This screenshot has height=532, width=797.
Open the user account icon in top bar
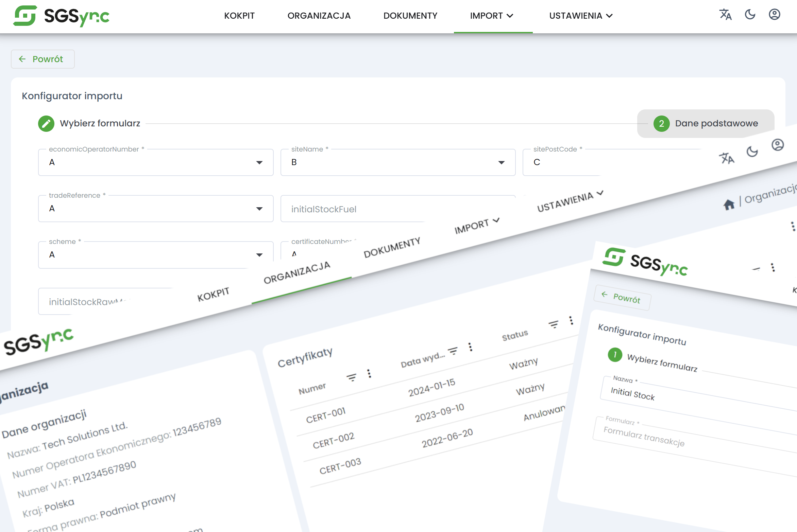774,15
